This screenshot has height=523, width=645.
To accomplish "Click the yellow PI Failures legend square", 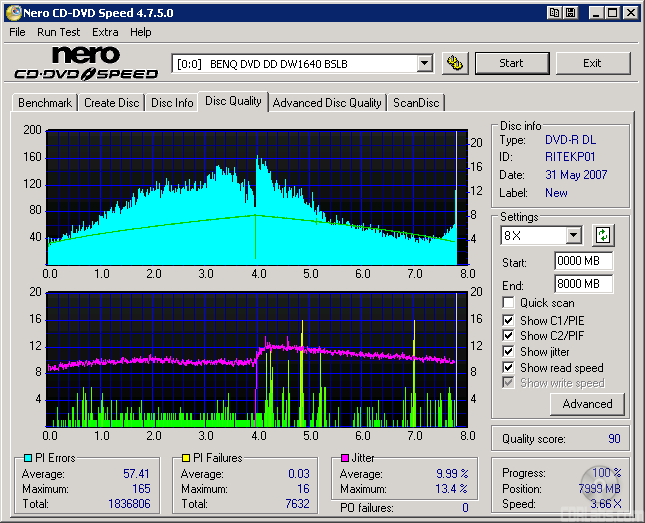I will coord(185,458).
